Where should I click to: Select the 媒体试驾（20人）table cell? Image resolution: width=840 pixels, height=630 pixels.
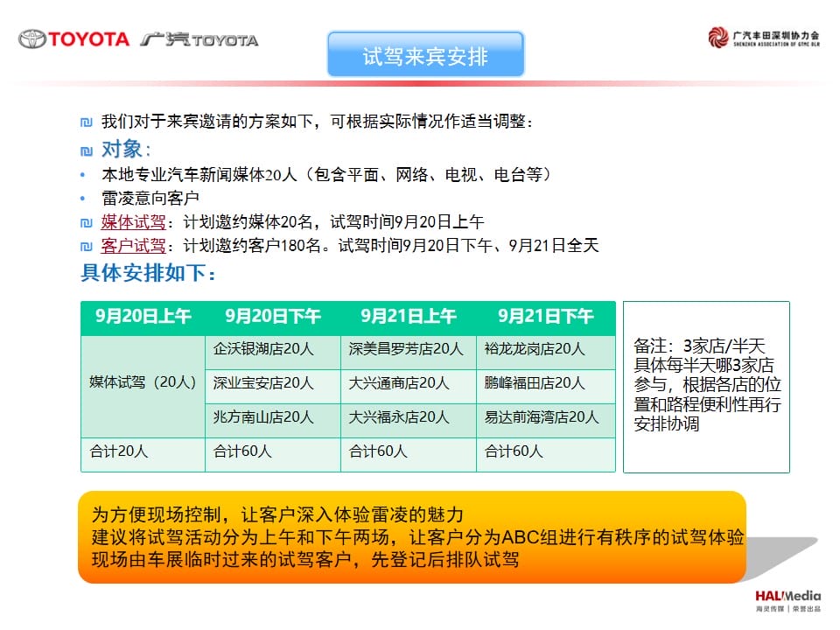click(x=143, y=387)
